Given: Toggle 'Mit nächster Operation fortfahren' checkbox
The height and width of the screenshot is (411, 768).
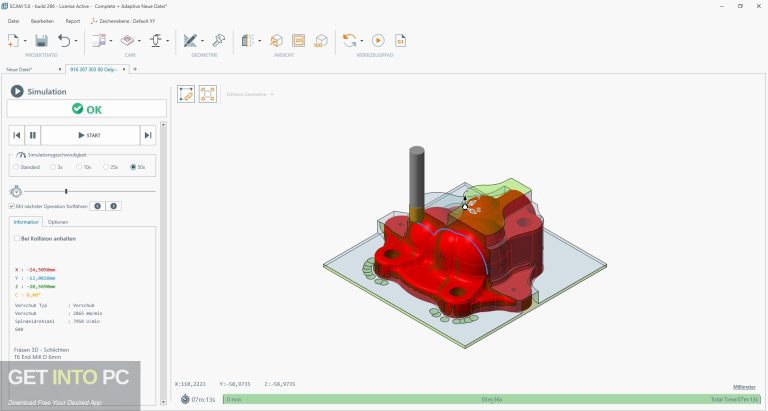Looking at the screenshot, I should coord(12,206).
